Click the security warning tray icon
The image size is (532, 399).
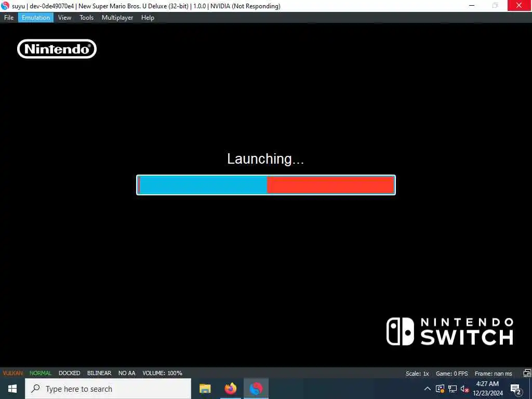pos(440,389)
